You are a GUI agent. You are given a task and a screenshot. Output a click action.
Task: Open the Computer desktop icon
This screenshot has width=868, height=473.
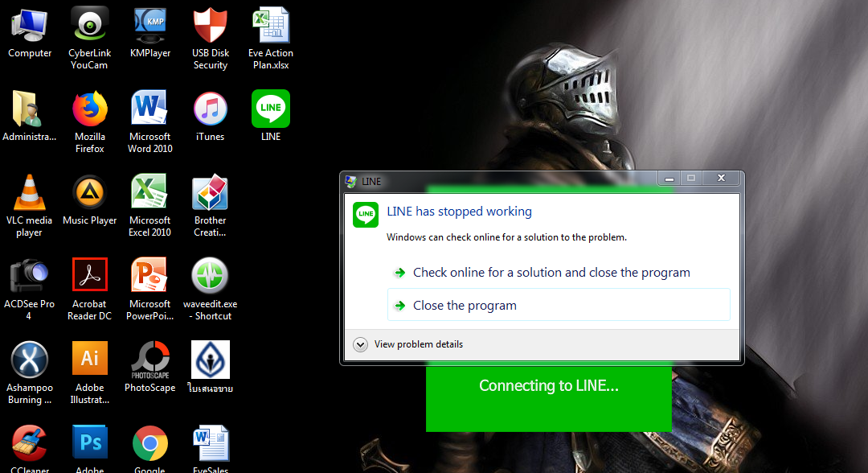[30, 25]
